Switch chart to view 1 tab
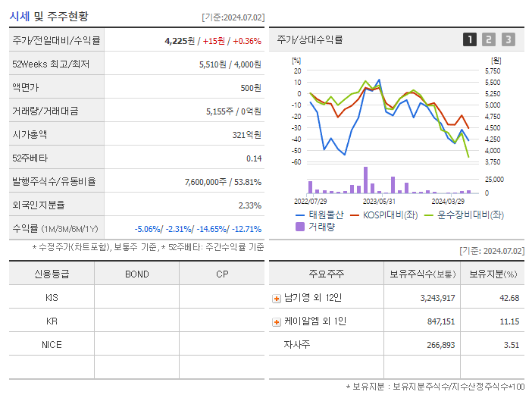The width and height of the screenshot is (532, 398). pyautogui.click(x=470, y=39)
